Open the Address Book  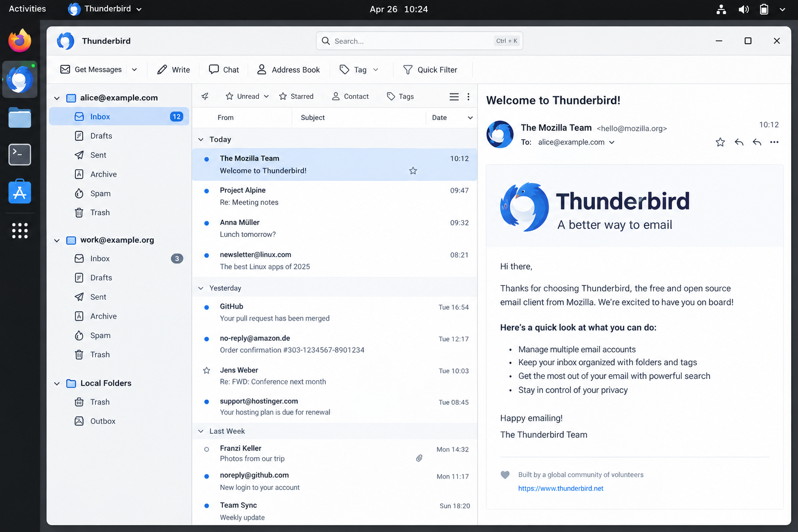coord(288,70)
